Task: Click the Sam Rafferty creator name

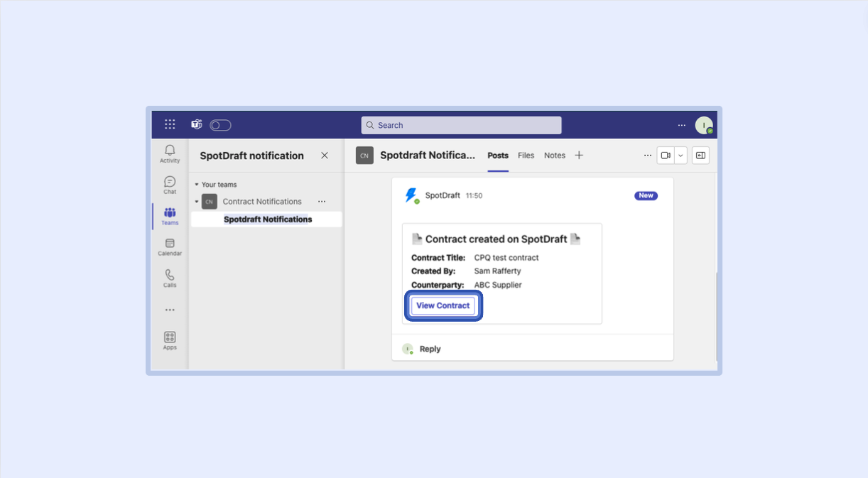Action: click(497, 271)
